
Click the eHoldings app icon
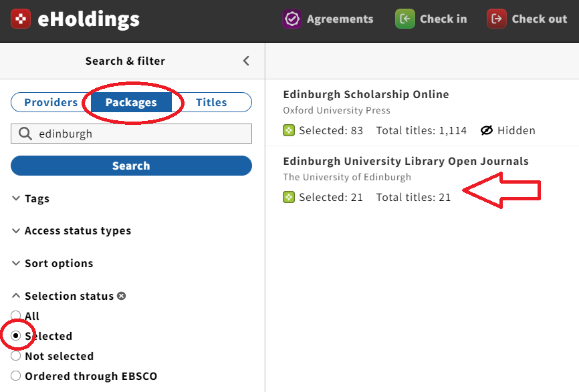tap(21, 19)
